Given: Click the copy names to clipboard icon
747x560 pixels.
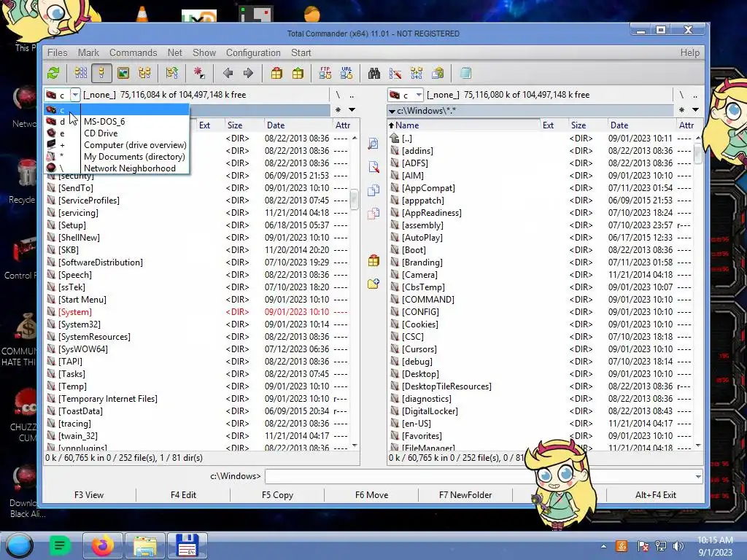Looking at the screenshot, I should pos(438,74).
